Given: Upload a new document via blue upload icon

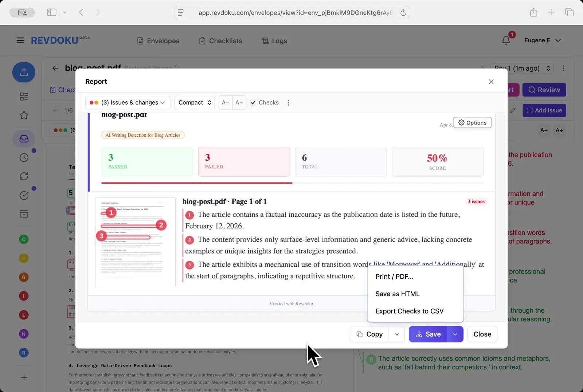Looking at the screenshot, I should (x=23, y=72).
